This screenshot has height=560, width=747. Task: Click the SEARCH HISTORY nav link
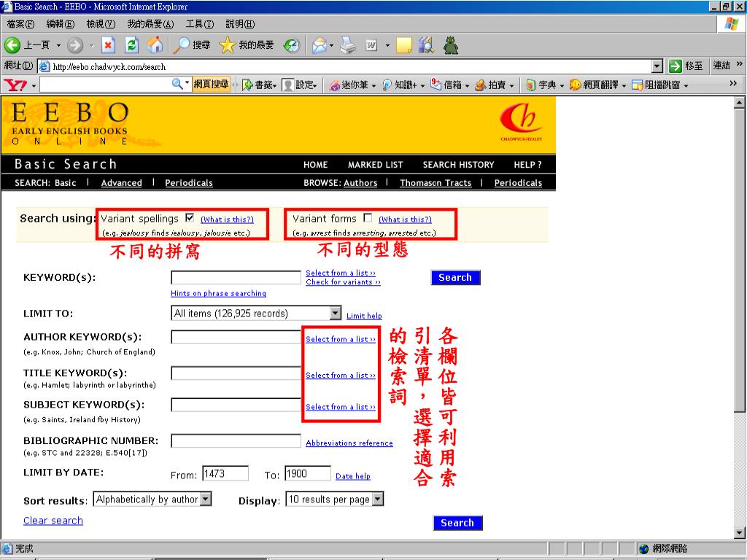click(458, 165)
